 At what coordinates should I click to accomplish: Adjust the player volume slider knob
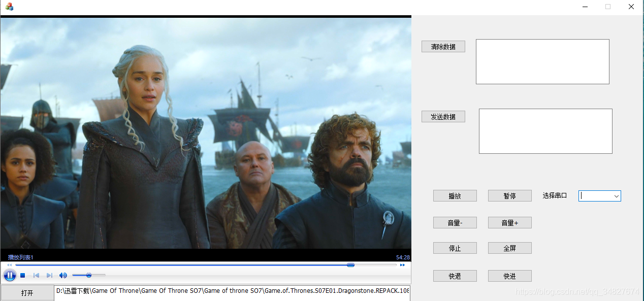[x=89, y=275]
